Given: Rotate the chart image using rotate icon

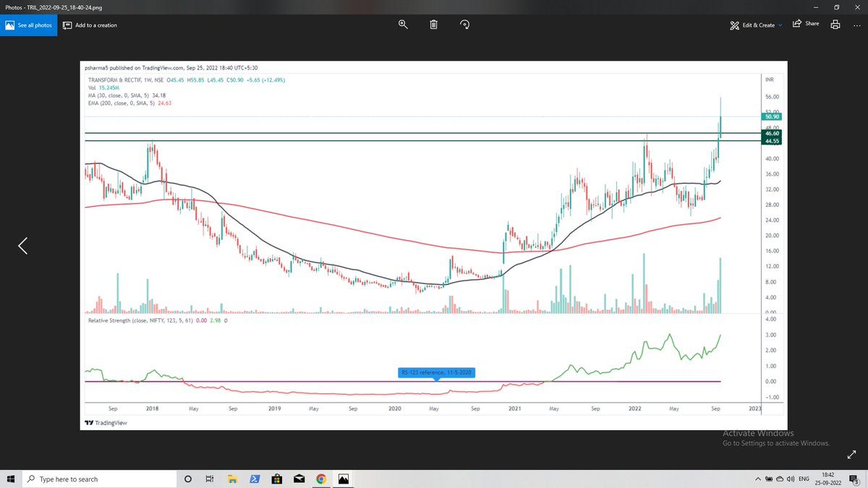Looking at the screenshot, I should [464, 24].
